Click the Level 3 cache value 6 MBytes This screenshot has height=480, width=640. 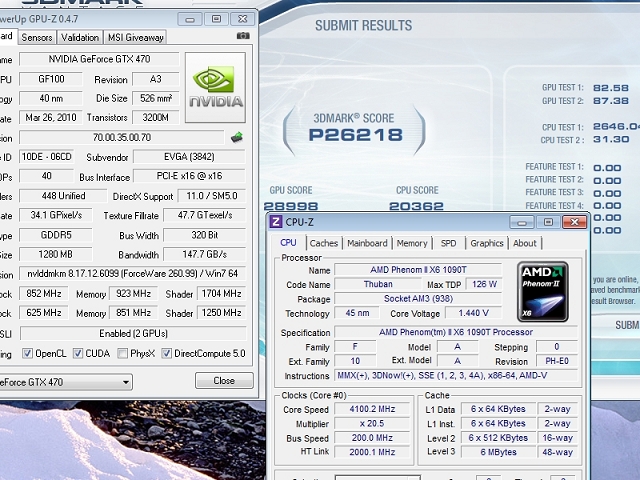pyautogui.click(x=498, y=452)
